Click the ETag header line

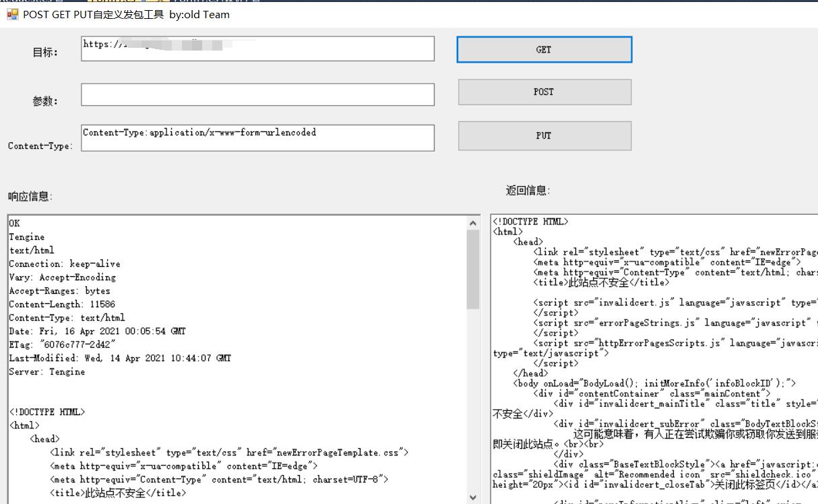(x=62, y=344)
